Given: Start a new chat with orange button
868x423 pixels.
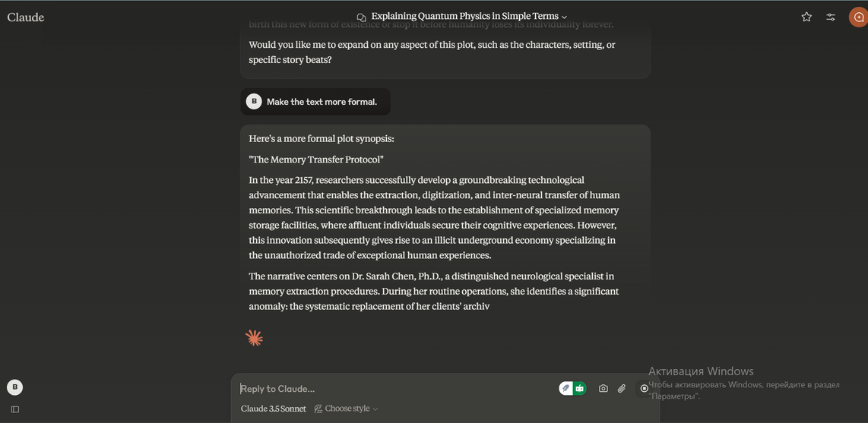Looking at the screenshot, I should (858, 17).
